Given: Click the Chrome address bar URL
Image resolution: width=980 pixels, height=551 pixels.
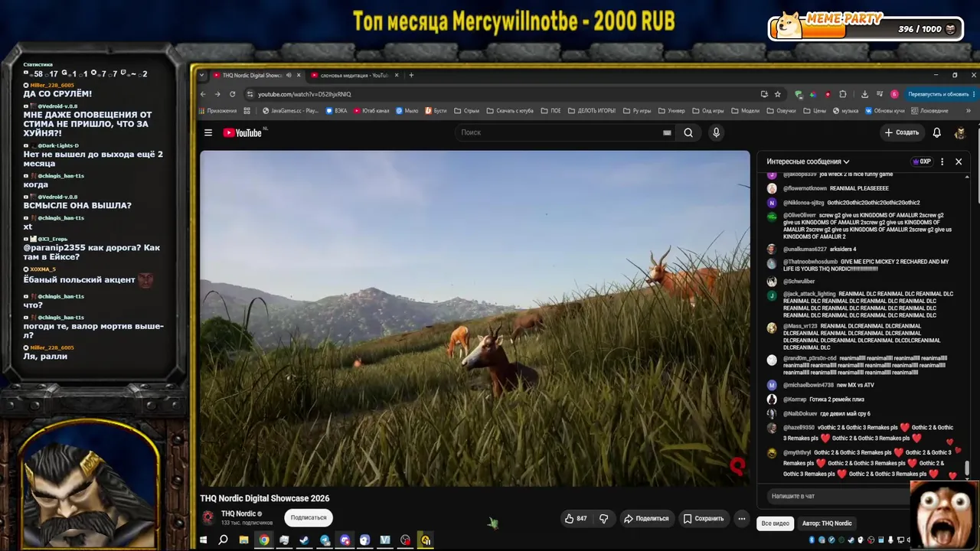Looking at the screenshot, I should 305,94.
